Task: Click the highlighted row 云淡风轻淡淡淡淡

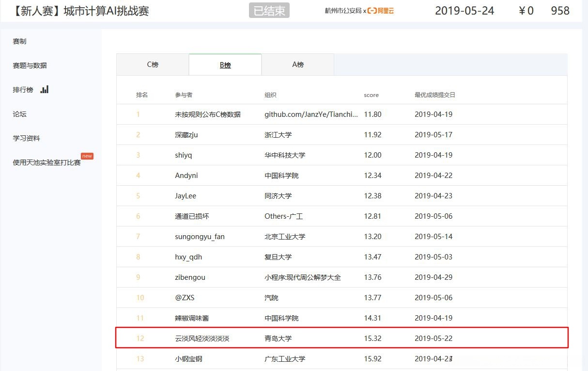Action: coord(202,338)
